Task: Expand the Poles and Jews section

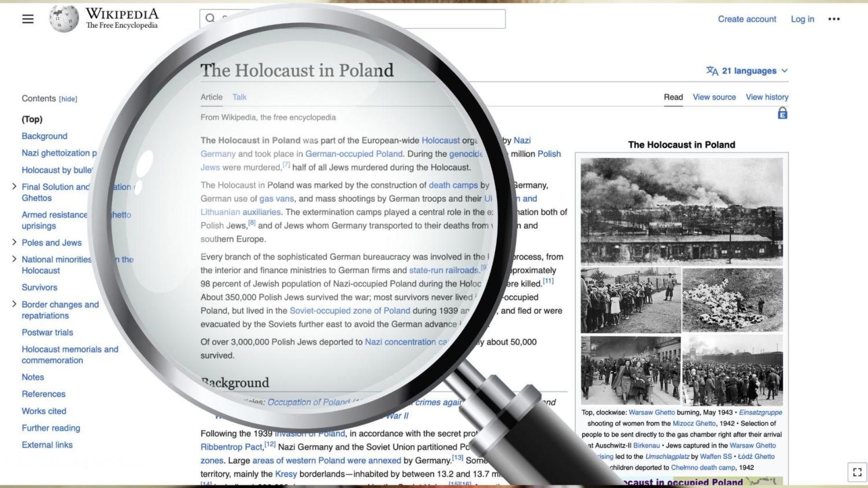Action: tap(14, 242)
